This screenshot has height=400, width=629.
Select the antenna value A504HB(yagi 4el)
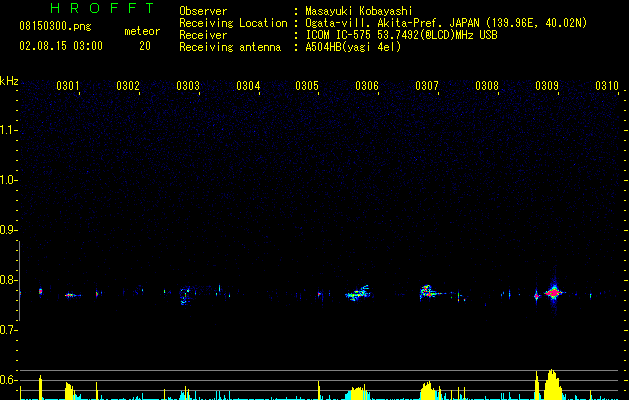click(353, 47)
